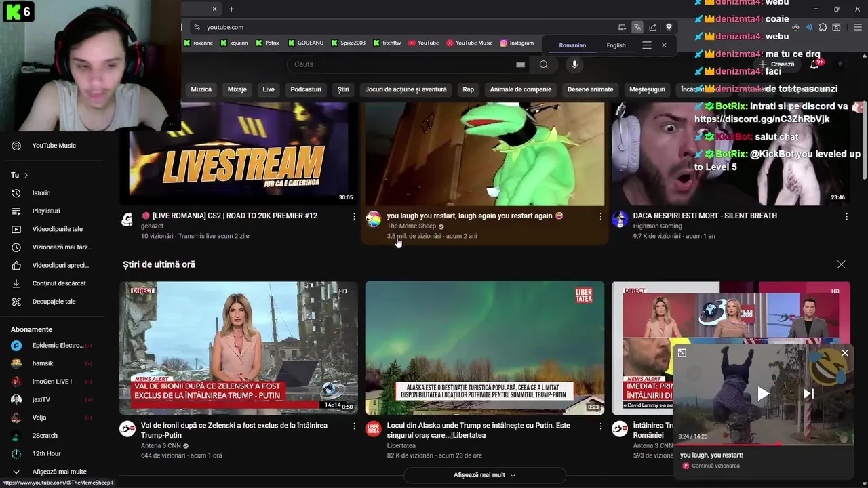
Task: Filter by Știri chip
Action: 343,89
